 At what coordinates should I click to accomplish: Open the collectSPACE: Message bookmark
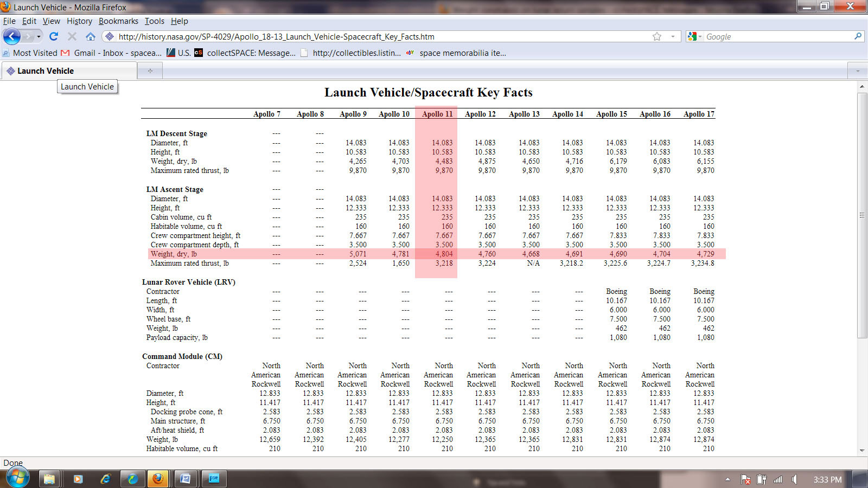(x=245, y=53)
